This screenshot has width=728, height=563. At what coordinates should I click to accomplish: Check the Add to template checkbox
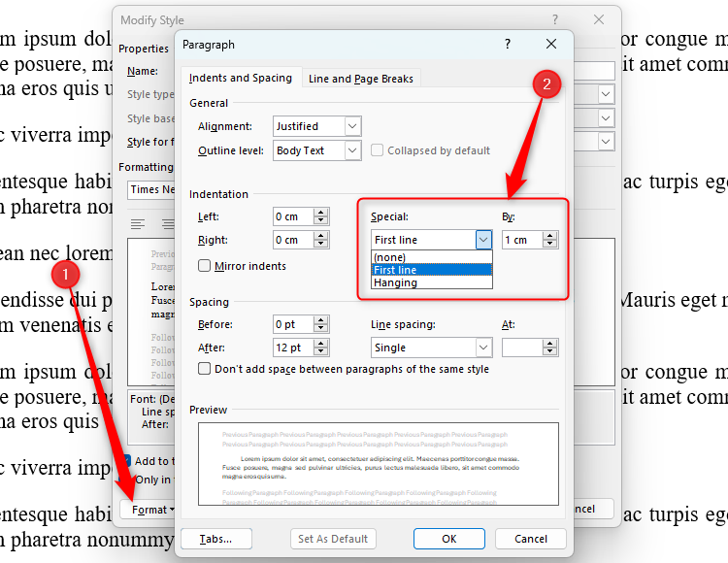point(127,461)
